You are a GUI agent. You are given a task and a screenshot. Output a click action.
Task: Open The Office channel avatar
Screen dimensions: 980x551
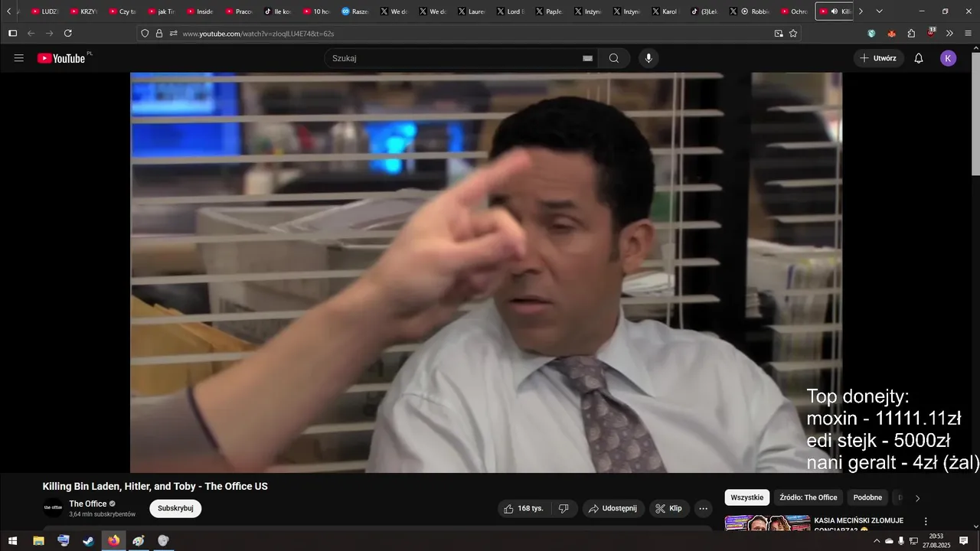[53, 507]
